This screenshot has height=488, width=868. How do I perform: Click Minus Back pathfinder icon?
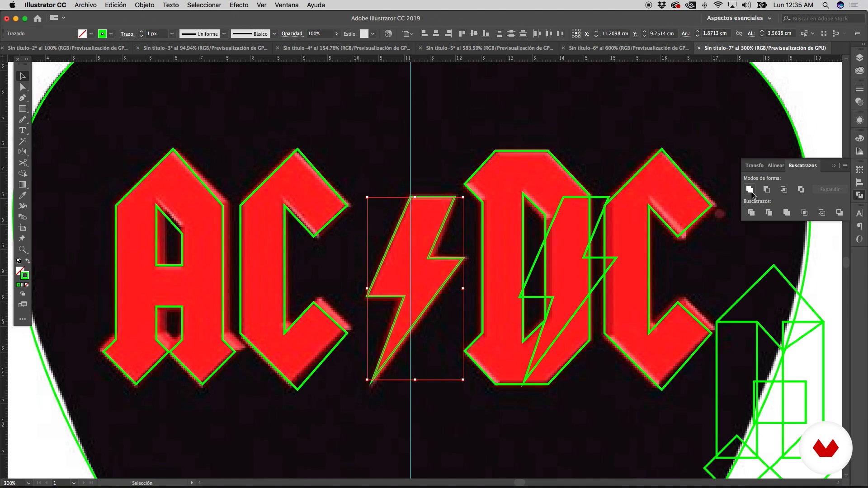tap(840, 212)
